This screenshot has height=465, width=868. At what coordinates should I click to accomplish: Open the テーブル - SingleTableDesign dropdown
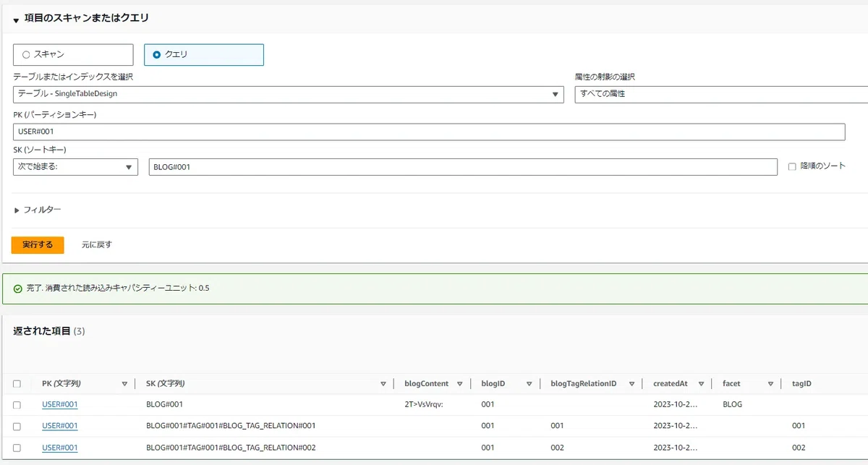pyautogui.click(x=288, y=94)
